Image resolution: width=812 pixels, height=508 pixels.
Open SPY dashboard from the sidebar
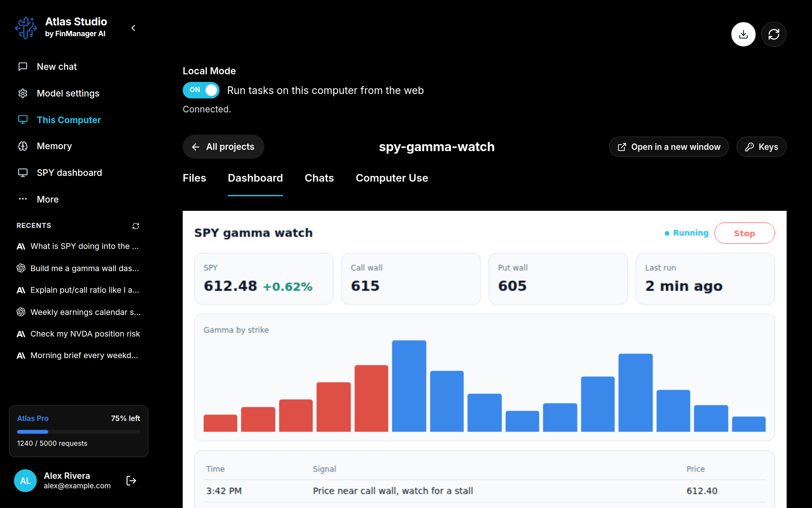(79, 173)
